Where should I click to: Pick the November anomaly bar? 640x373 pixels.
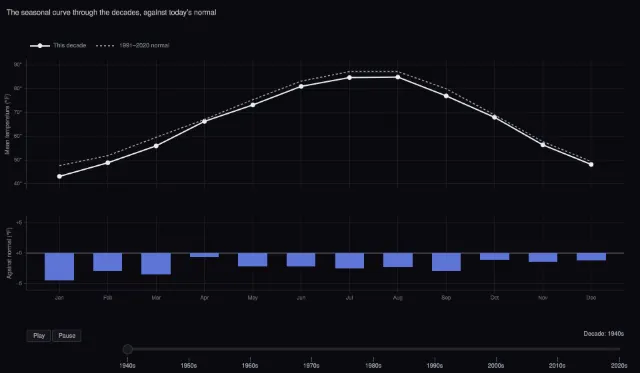pos(543,258)
